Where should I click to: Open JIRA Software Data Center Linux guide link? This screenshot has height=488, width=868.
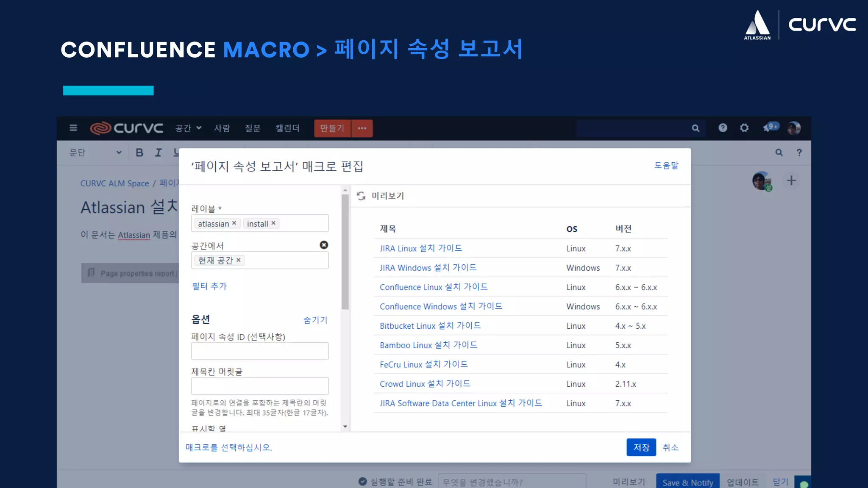click(461, 403)
